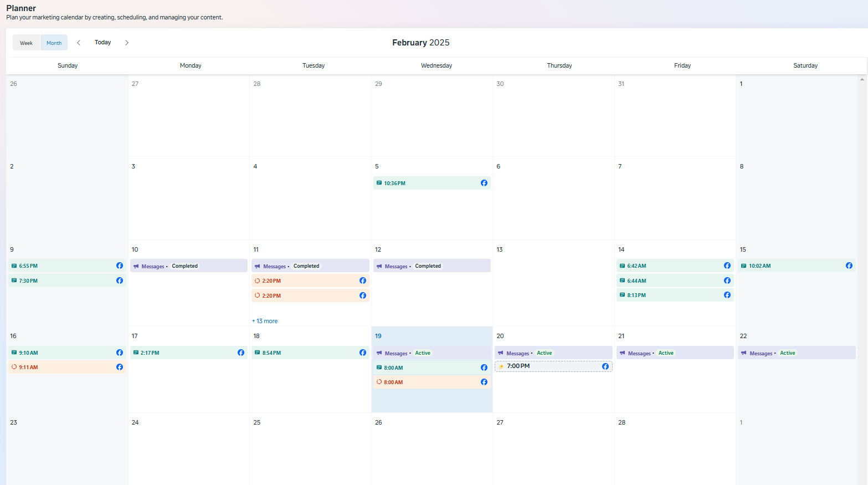Viewport: 868px width, 485px height.
Task: Show the '+ 13 more' items on February 11
Action: pyautogui.click(x=265, y=321)
